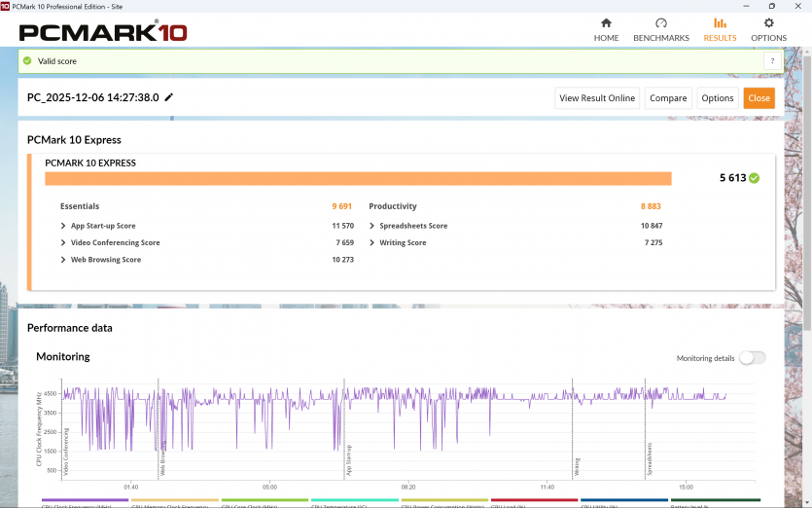The image size is (812, 508).
Task: Open the Home page icon
Action: [x=606, y=23]
